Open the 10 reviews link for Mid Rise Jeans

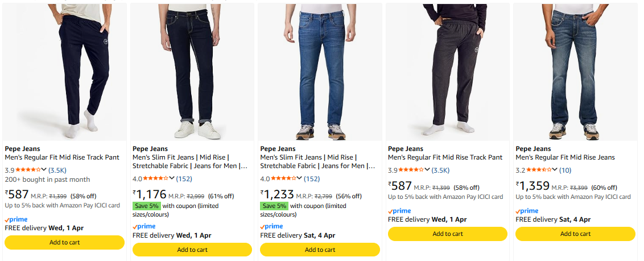click(565, 170)
